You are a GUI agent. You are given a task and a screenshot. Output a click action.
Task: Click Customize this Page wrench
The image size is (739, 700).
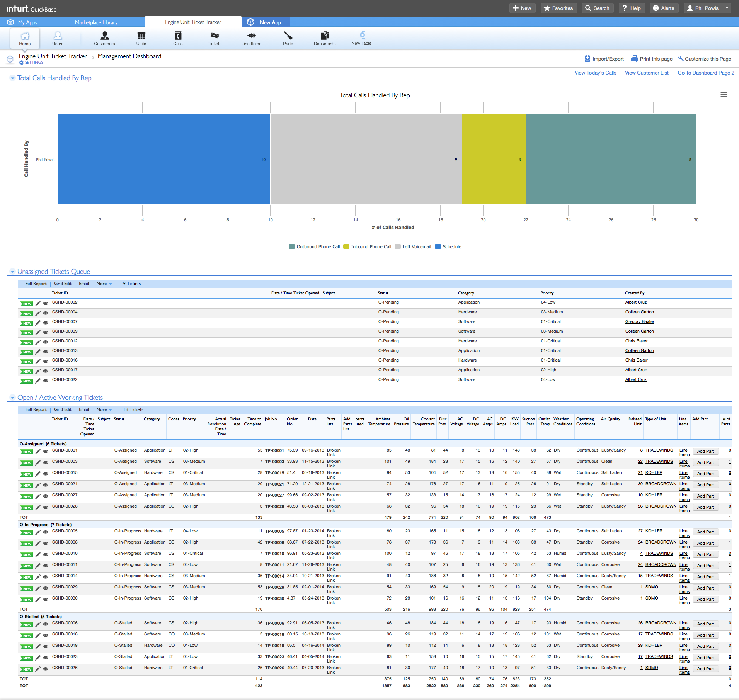click(x=681, y=58)
